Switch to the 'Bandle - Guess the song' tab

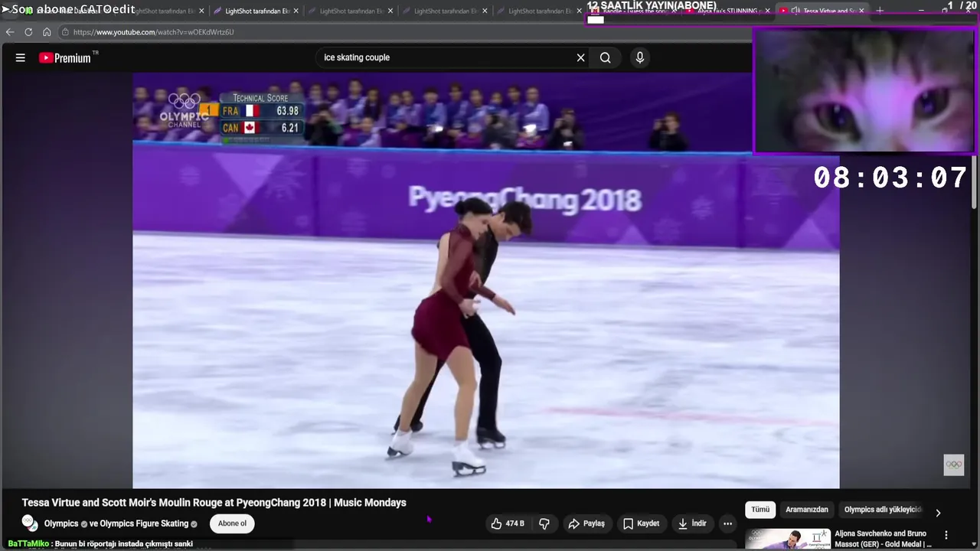click(632, 11)
